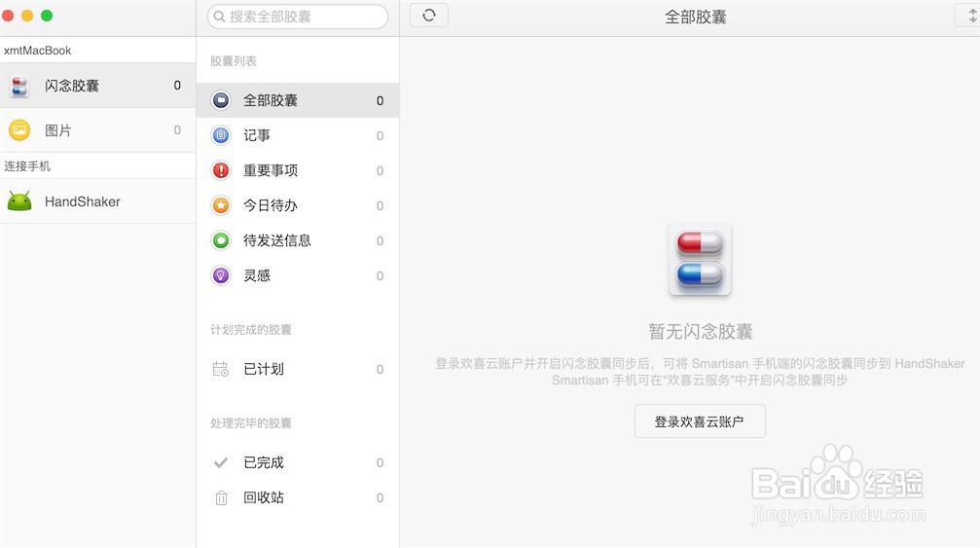Click the 连接手机 section header

point(27,166)
